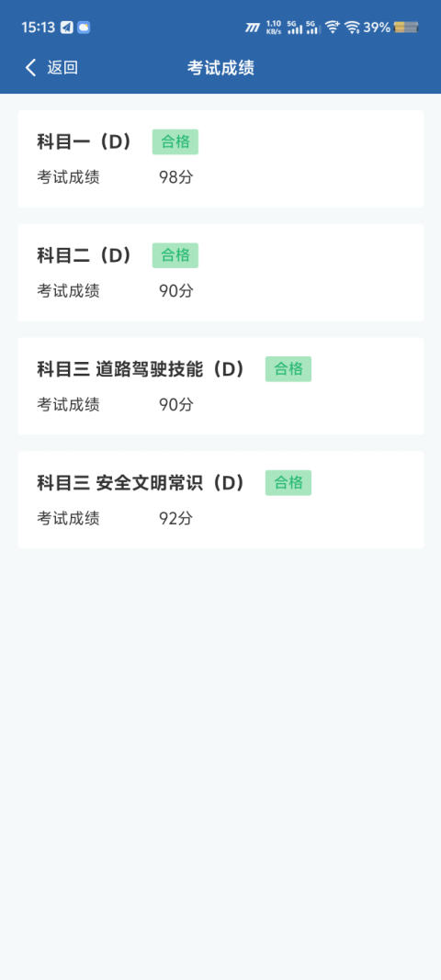Open 科目三 道路驾驶技能（D）card
This screenshot has height=980, width=441.
(220, 387)
